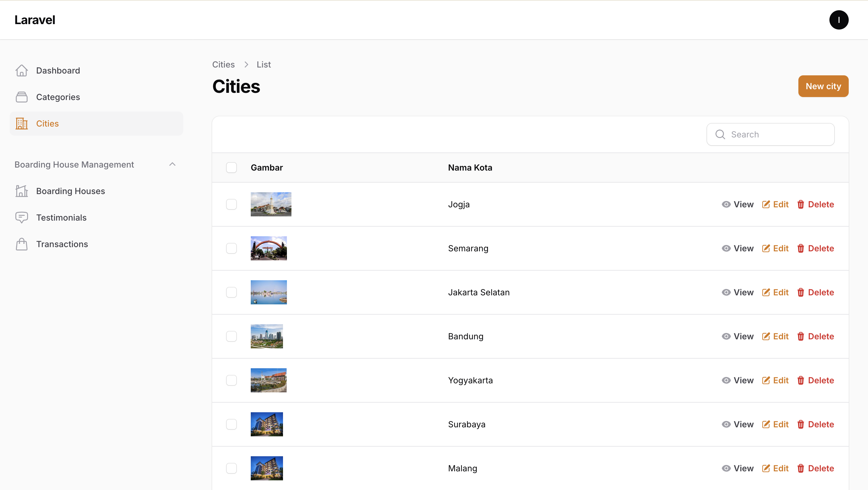The height and width of the screenshot is (490, 868).
Task: Click the Jakarta Selatan city name
Action: [479, 293]
